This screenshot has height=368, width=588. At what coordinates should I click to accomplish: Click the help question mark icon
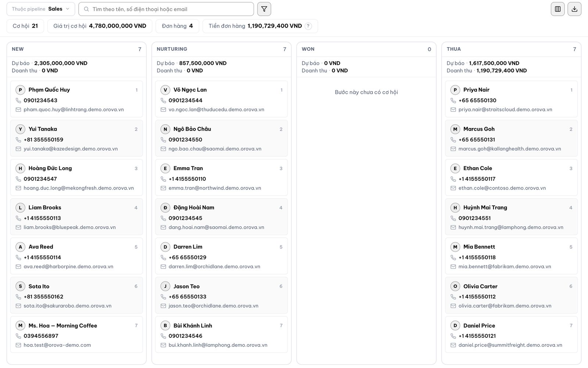pyautogui.click(x=308, y=26)
